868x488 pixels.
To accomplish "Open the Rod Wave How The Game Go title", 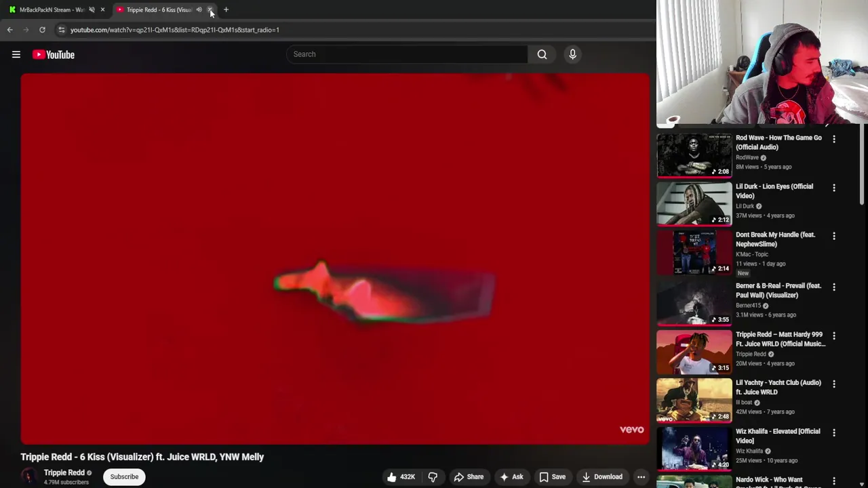I will pyautogui.click(x=778, y=142).
